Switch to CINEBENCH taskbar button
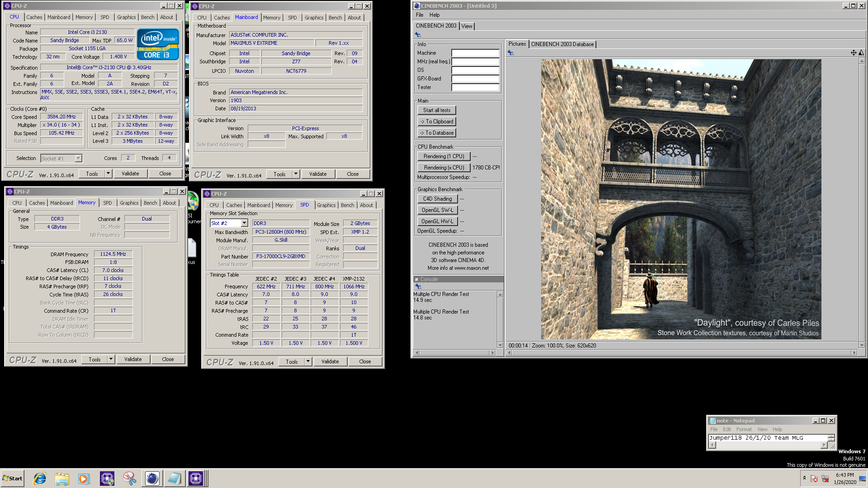Image resolution: width=868 pixels, height=488 pixels. (x=152, y=479)
